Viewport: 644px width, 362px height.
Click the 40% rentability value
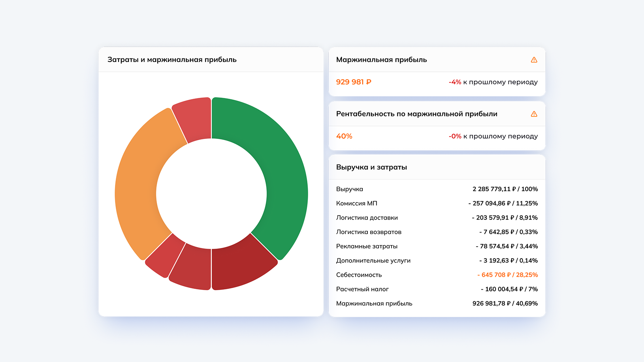pyautogui.click(x=344, y=136)
